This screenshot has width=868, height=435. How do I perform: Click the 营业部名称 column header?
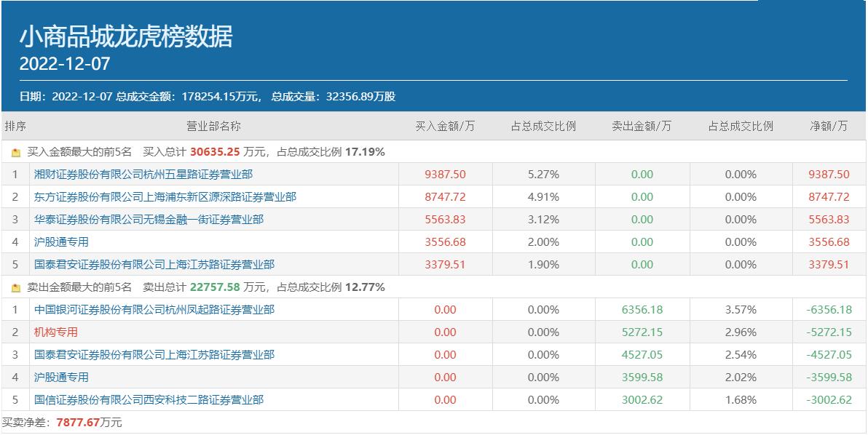tap(213, 127)
